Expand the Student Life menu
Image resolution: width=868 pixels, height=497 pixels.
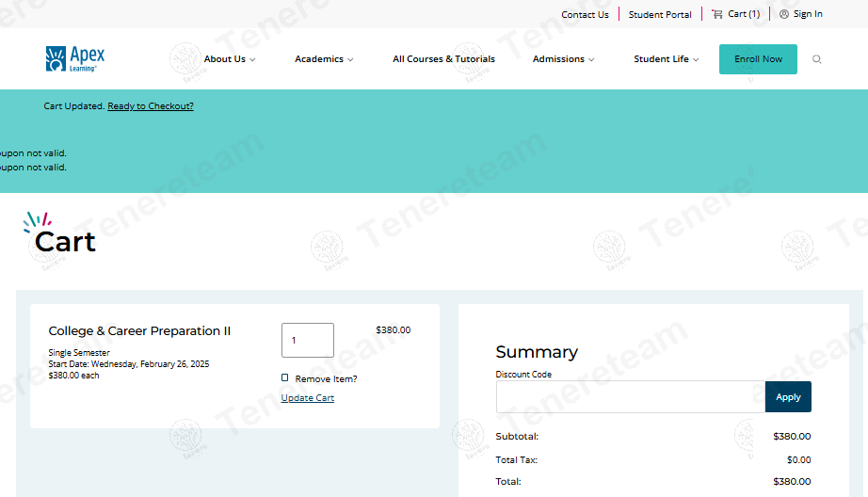[x=666, y=59]
